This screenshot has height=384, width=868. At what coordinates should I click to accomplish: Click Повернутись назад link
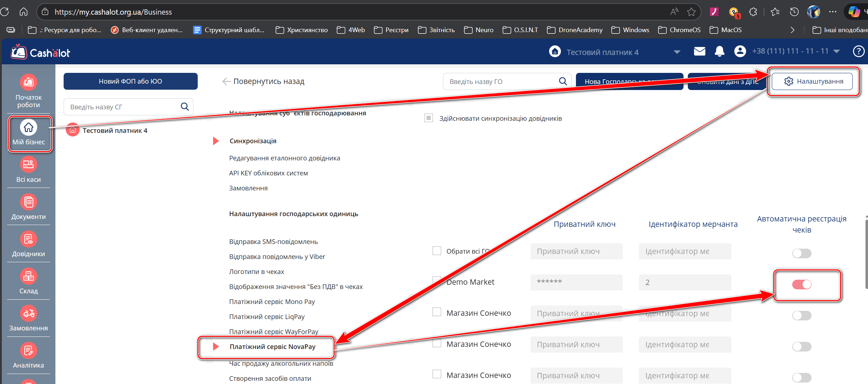pos(263,81)
